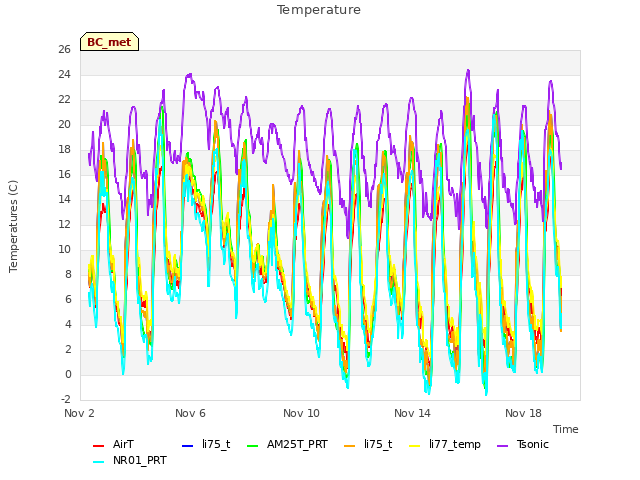This screenshot has height=480, width=640.
Task: Click the Nov 10 axis tick label
Action: [301, 413]
